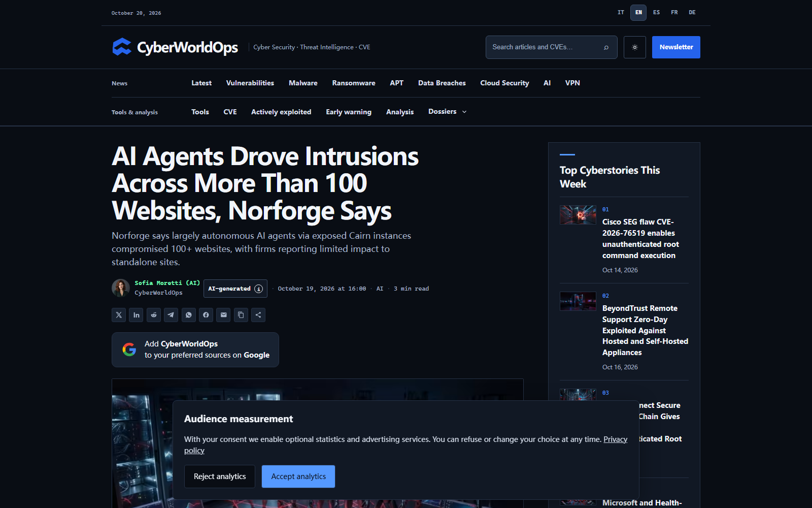Click the Newsletter button
812x508 pixels.
(676, 47)
